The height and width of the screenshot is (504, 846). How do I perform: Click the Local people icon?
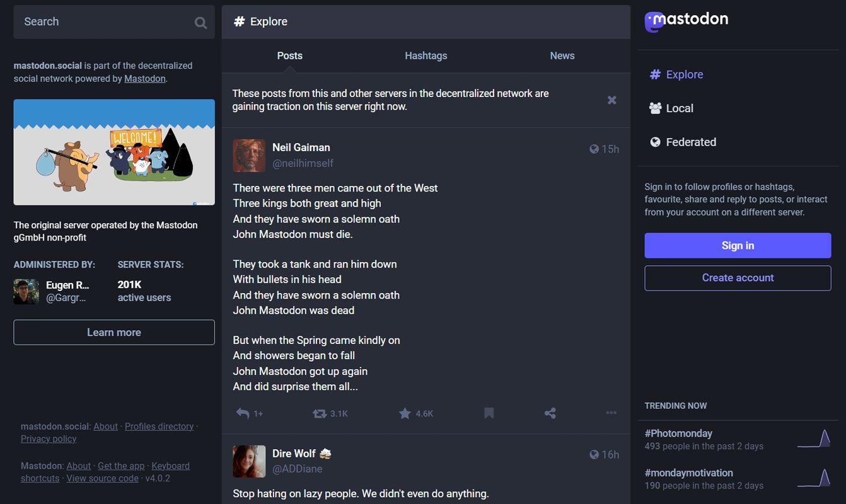(x=655, y=108)
